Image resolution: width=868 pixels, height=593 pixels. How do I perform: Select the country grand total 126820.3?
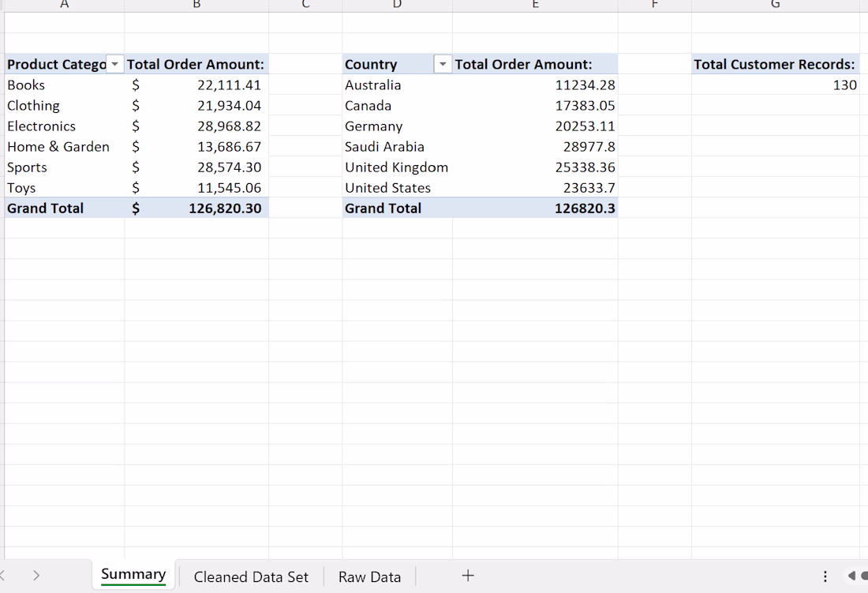coord(535,208)
